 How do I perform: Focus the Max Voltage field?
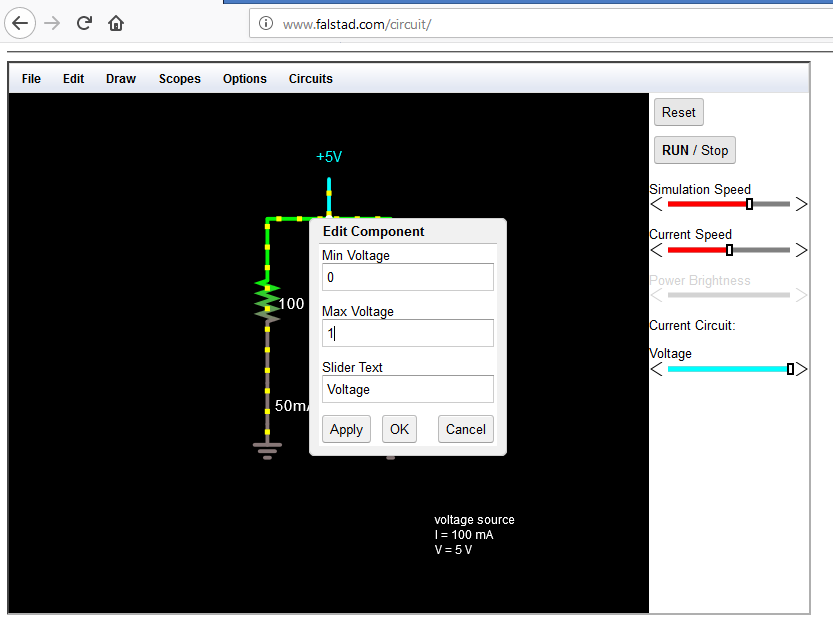(407, 333)
